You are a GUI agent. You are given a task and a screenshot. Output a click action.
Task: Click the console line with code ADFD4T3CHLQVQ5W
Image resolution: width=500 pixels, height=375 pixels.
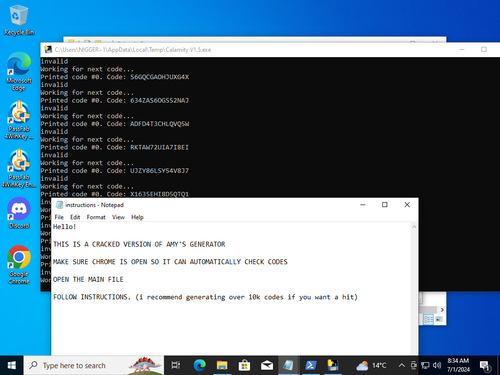coord(115,124)
